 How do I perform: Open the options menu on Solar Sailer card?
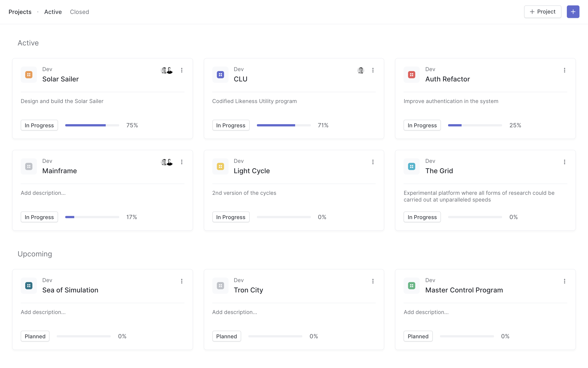(x=182, y=70)
